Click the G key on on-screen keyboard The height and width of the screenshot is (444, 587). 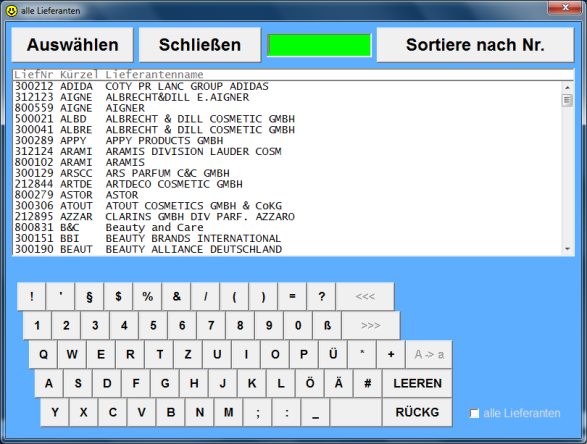tap(165, 383)
